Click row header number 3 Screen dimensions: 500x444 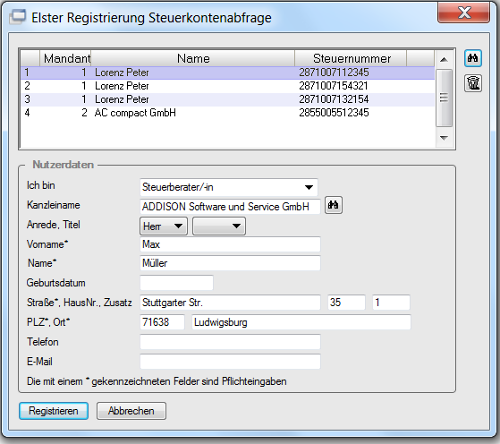(27, 99)
